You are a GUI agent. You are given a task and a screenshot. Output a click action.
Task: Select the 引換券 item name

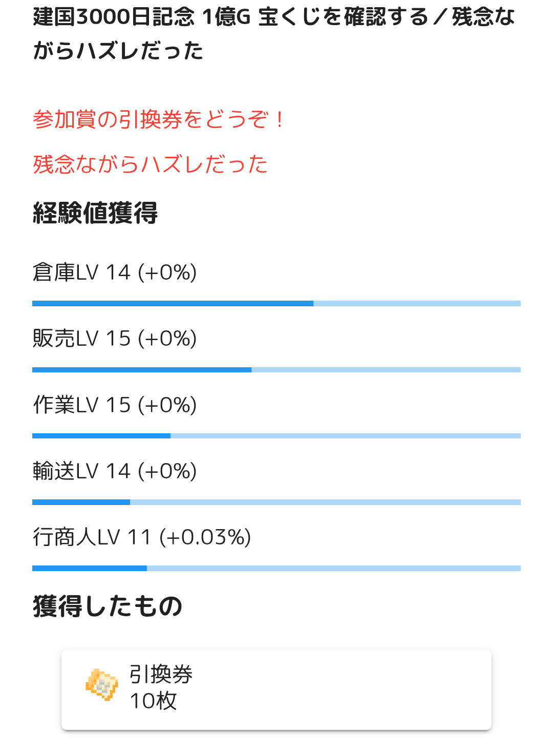[161, 675]
